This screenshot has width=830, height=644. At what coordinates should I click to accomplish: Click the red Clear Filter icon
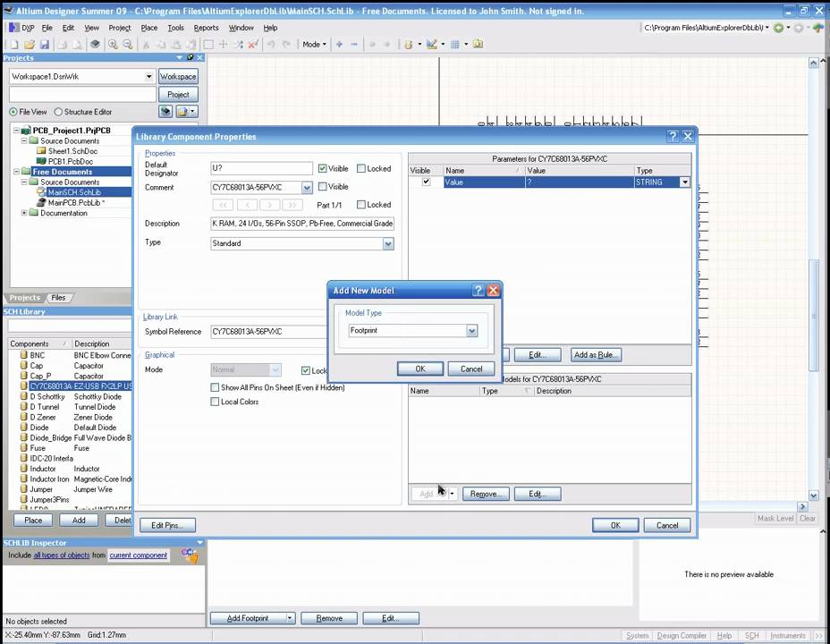pyautogui.click(x=253, y=45)
